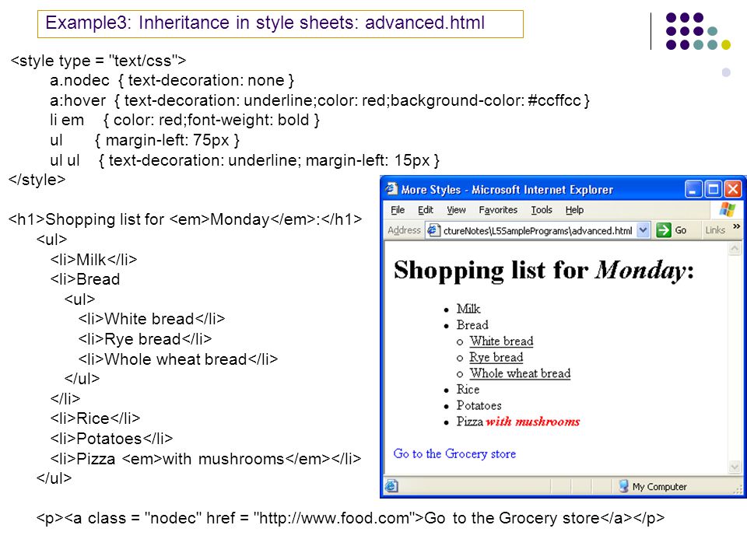This screenshot has width=747, height=560.
Task: Click the Milk list item
Action: [468, 309]
